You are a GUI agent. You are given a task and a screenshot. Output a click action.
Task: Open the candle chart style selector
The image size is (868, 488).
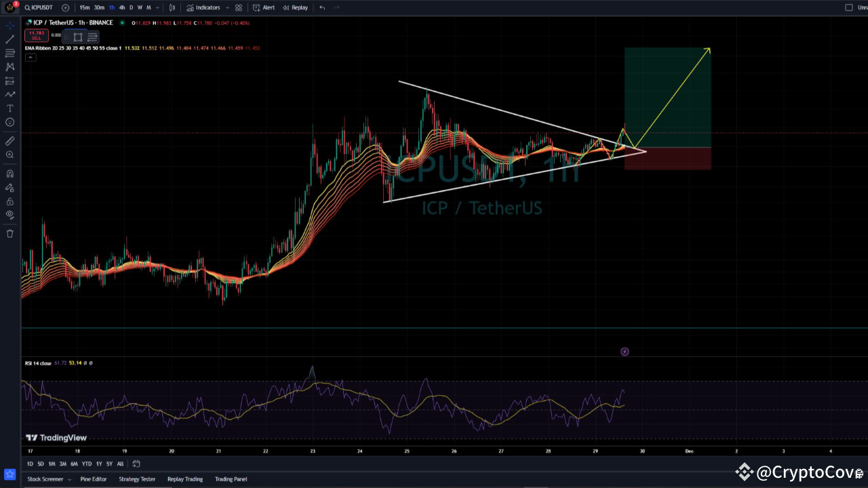(x=172, y=7)
